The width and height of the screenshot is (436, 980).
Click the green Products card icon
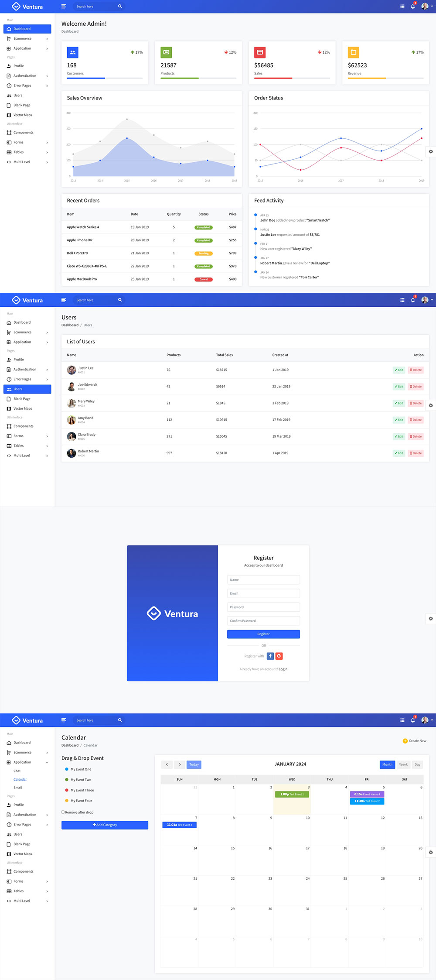pos(166,52)
